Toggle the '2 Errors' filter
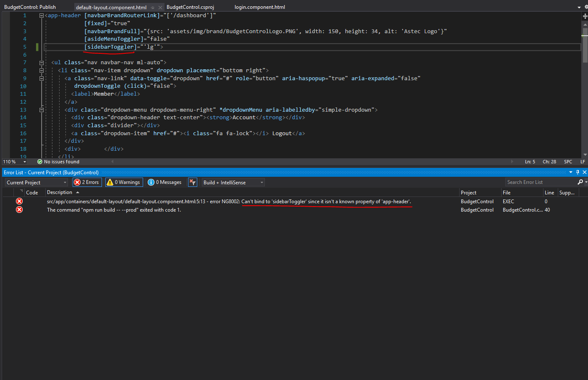 (87, 182)
